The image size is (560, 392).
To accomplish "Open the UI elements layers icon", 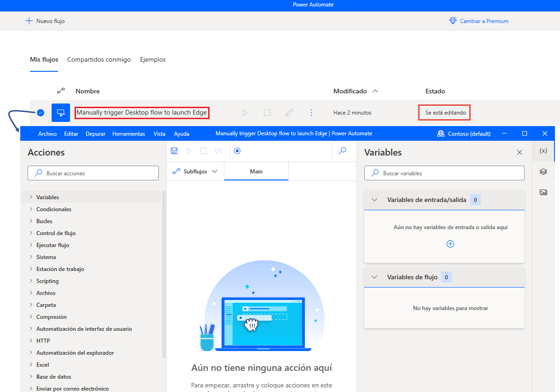I will pos(543,172).
